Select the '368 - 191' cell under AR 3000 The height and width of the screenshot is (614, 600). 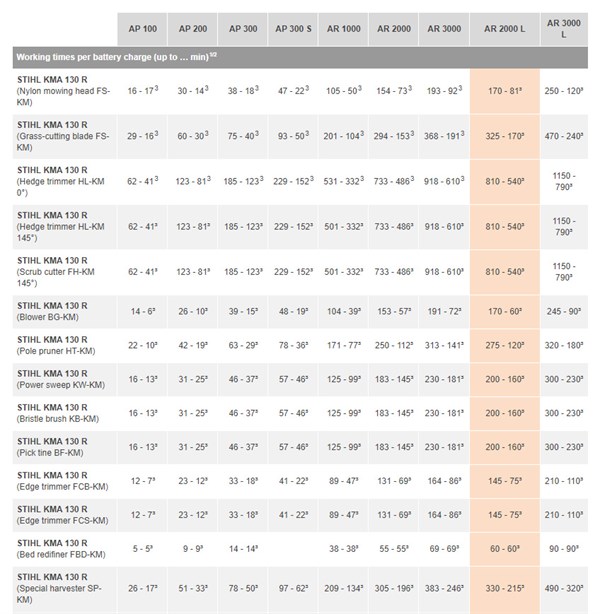click(444, 134)
